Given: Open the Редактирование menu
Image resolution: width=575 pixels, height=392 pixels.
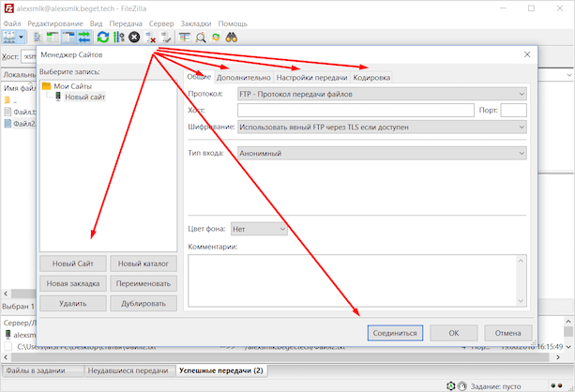Looking at the screenshot, I should coord(55,23).
